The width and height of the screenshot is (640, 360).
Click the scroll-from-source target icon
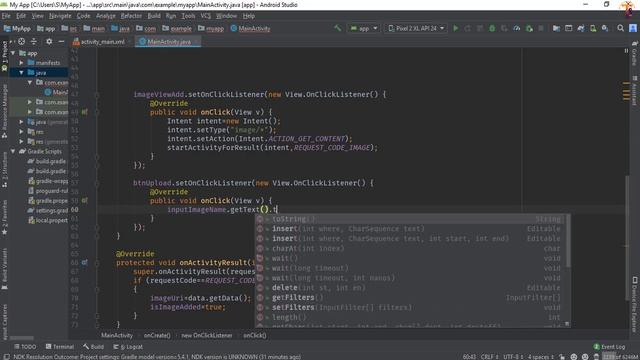pos(21,41)
